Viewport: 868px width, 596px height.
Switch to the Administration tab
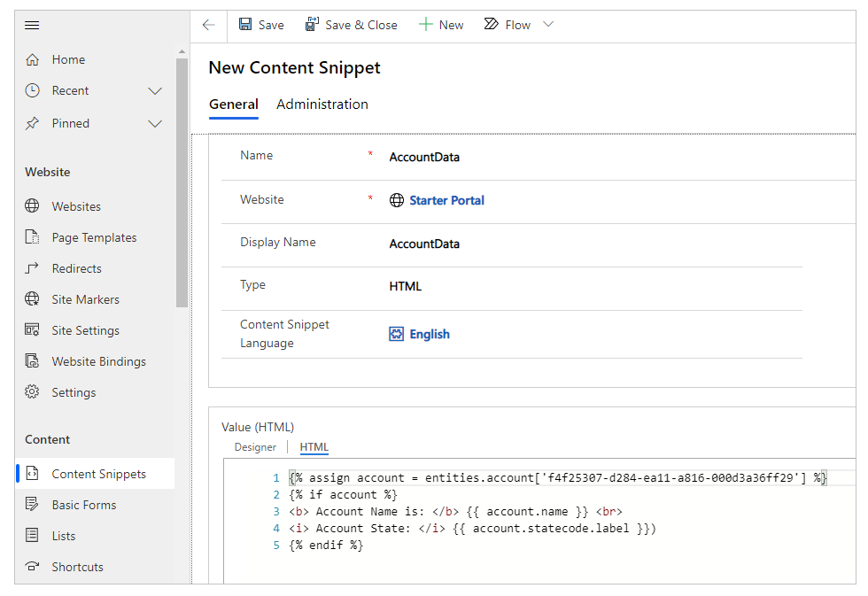click(322, 104)
